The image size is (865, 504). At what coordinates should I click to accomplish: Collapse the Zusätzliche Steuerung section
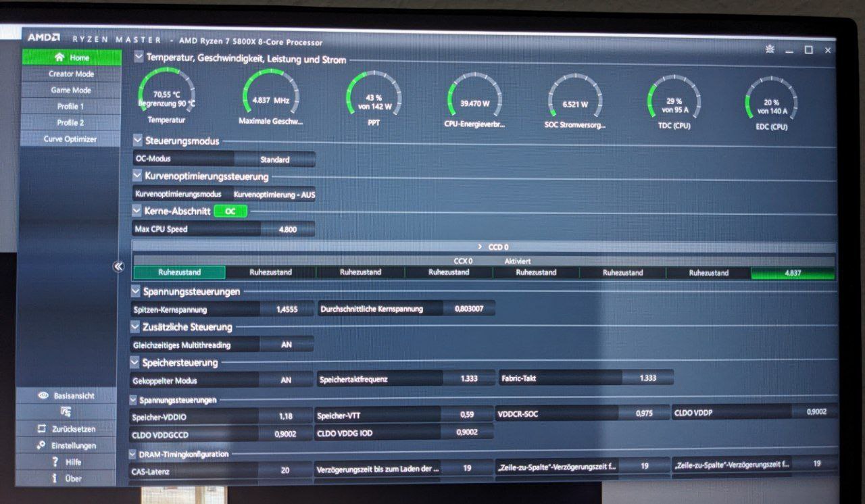tap(135, 327)
